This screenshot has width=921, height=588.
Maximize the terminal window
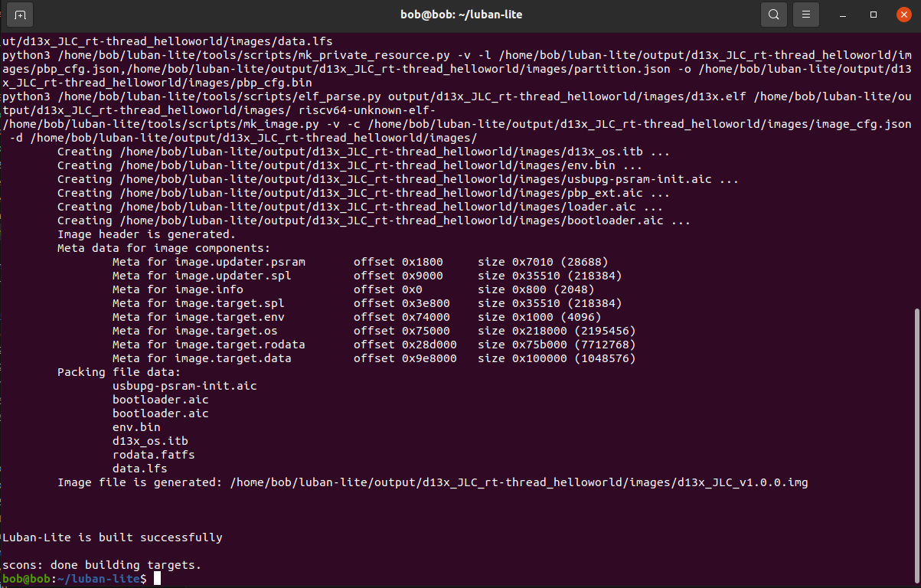pos(874,15)
